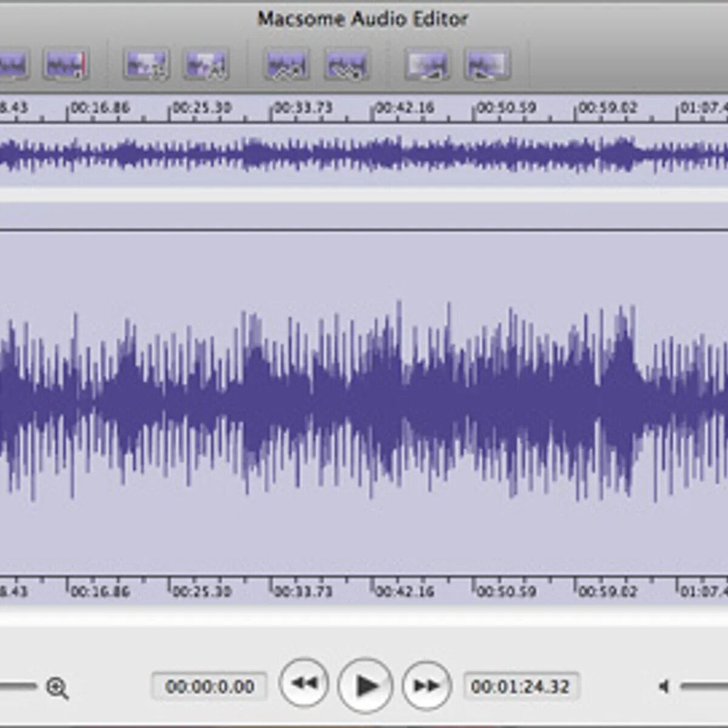
Task: Start playback with the Play button
Action: (366, 686)
